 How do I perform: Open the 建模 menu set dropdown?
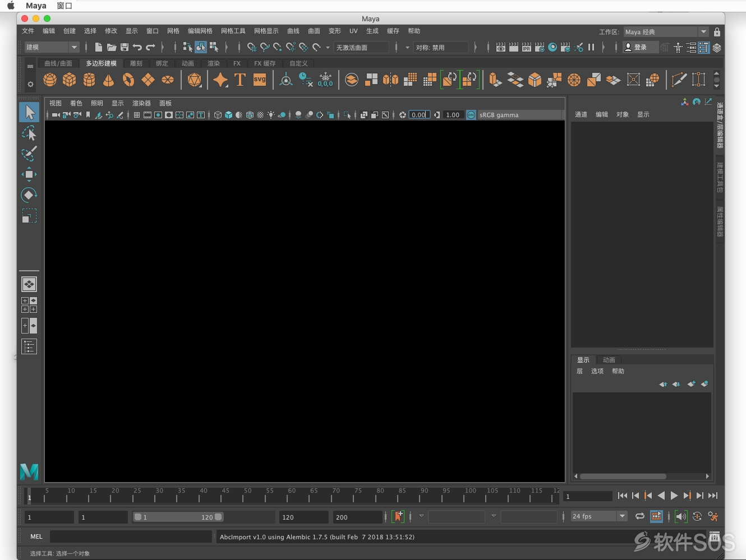tap(52, 47)
